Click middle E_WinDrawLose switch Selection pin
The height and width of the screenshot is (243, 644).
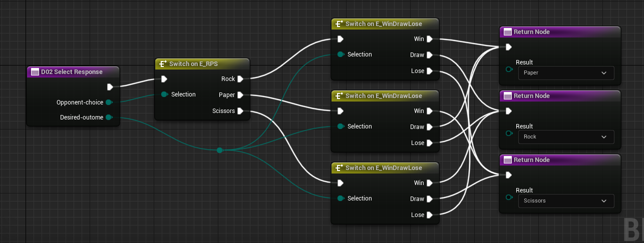tap(341, 126)
